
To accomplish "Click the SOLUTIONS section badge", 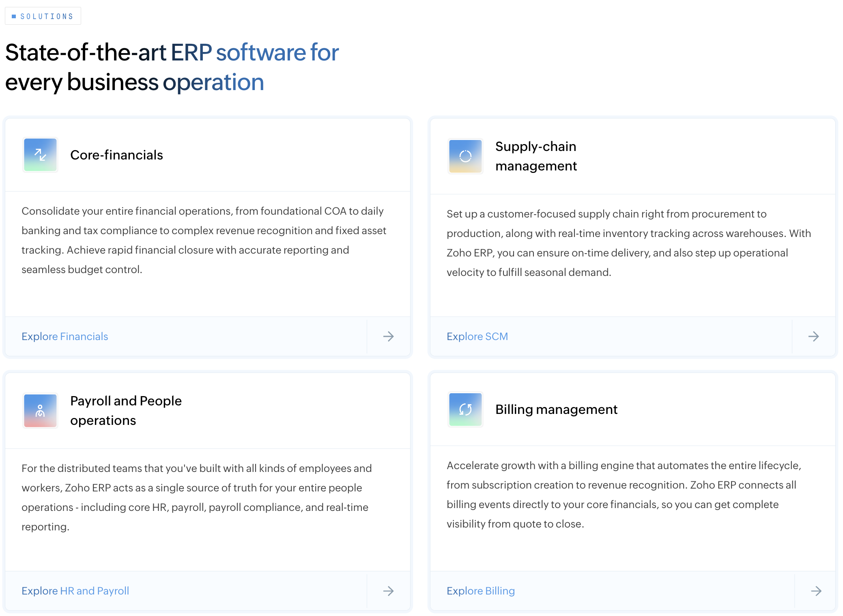I will [43, 16].
